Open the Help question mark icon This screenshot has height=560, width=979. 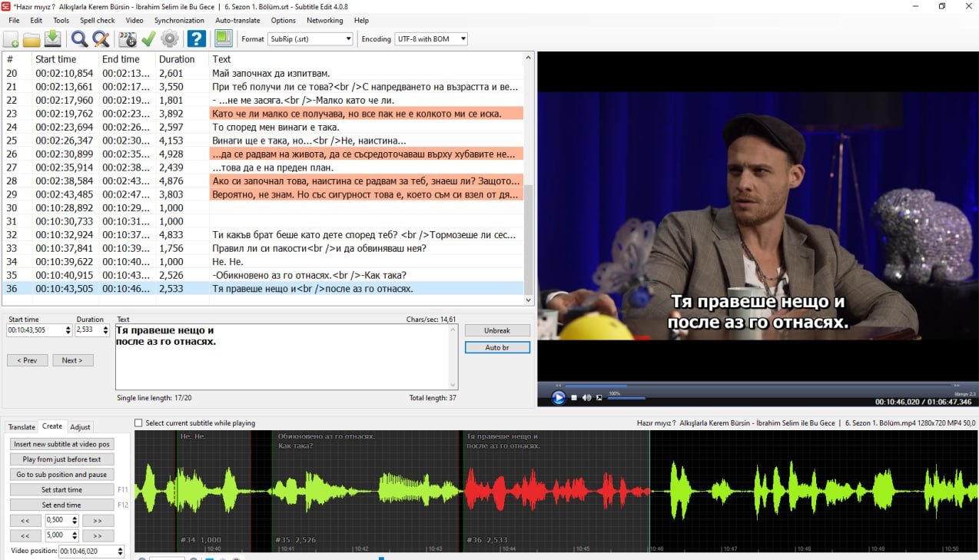point(197,39)
